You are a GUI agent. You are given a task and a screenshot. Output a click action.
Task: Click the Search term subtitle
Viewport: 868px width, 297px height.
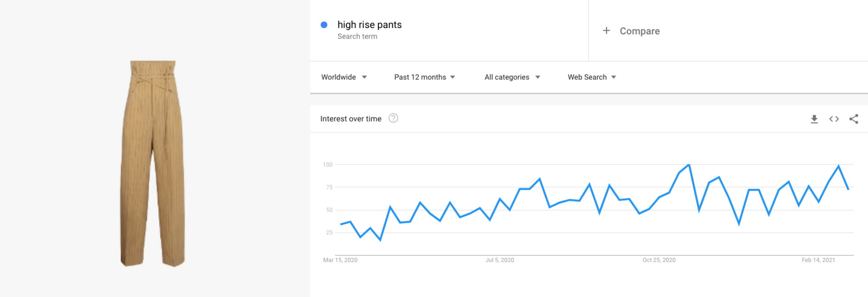[357, 36]
